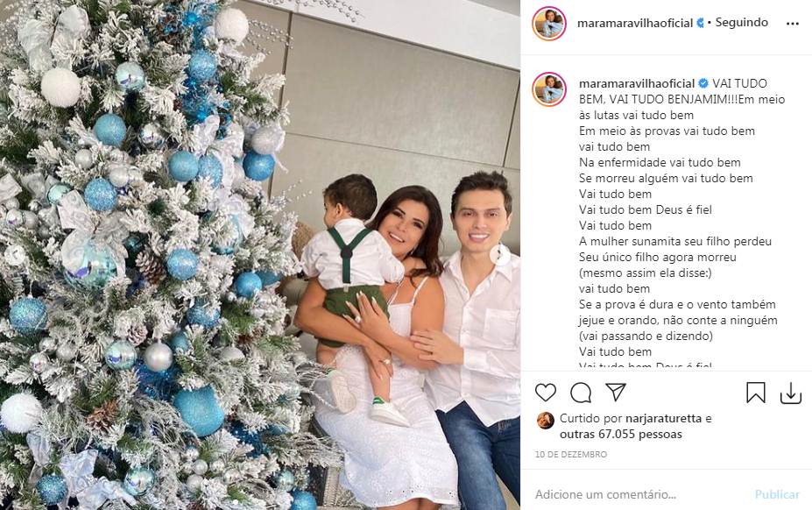Download post using the download arrow icon
Screen dimensions: 812x510
(x=791, y=393)
